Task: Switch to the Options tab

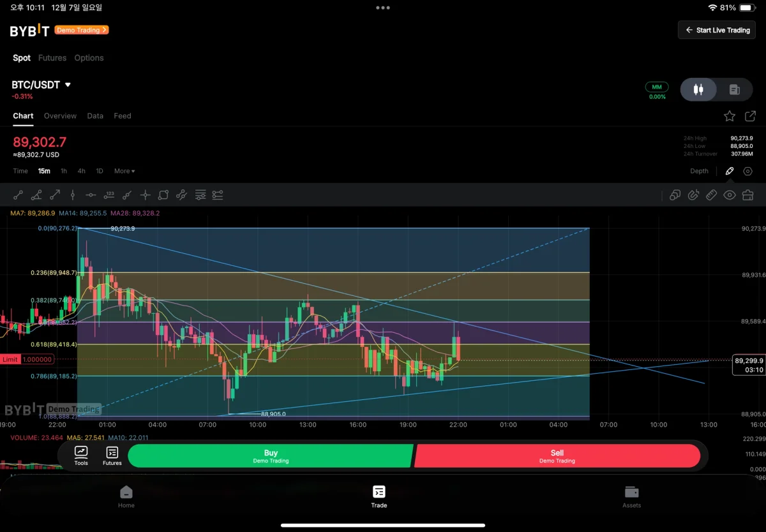Action: (89, 57)
